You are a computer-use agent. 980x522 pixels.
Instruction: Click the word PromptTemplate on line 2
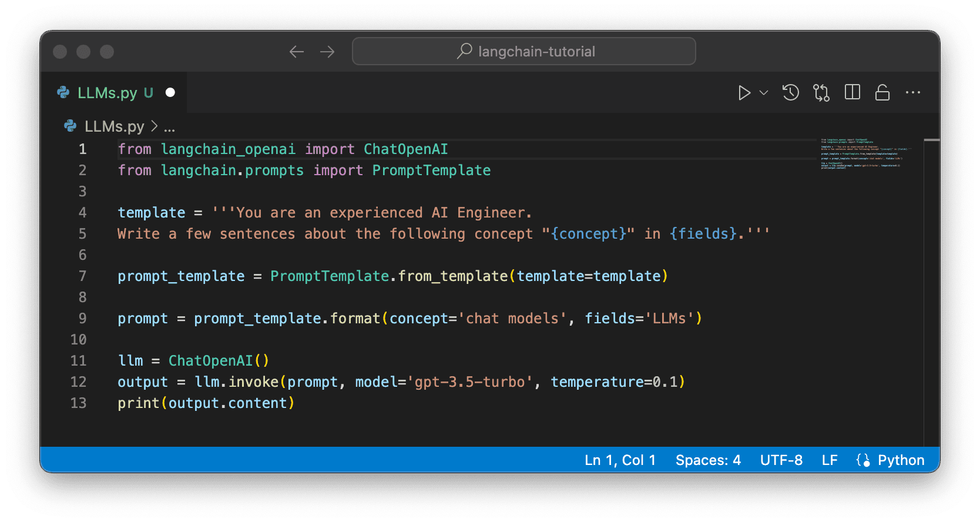431,170
